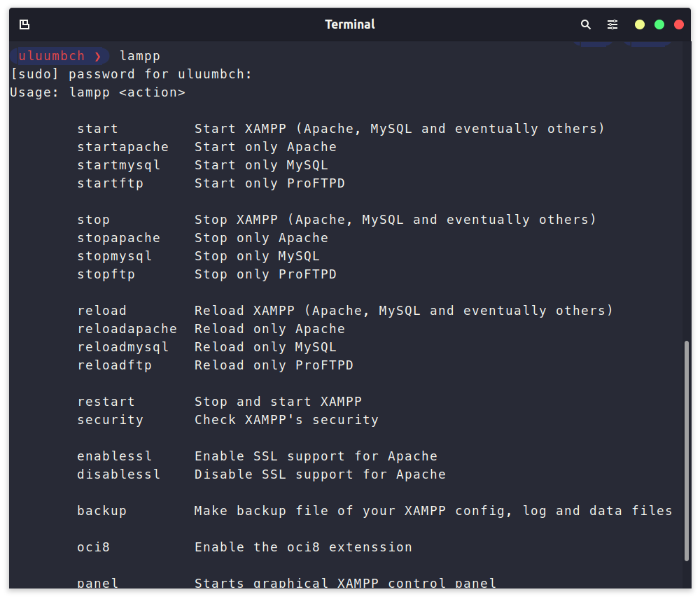Click 'Start only ProFTPD' description

269,183
